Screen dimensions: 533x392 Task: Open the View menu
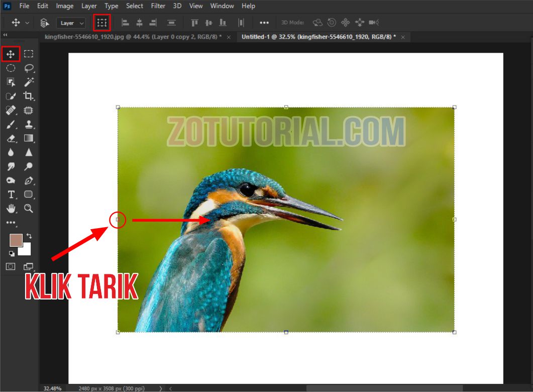pos(196,6)
